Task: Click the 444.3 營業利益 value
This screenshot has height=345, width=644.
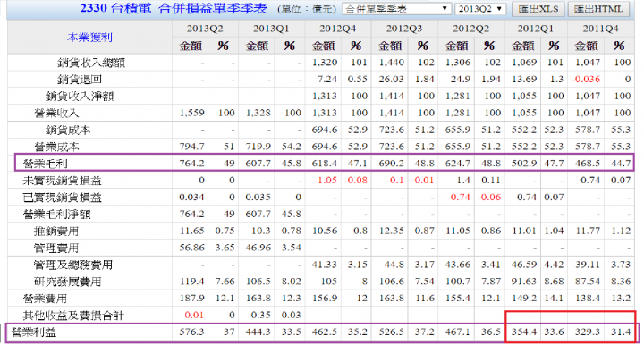Action: (258, 332)
